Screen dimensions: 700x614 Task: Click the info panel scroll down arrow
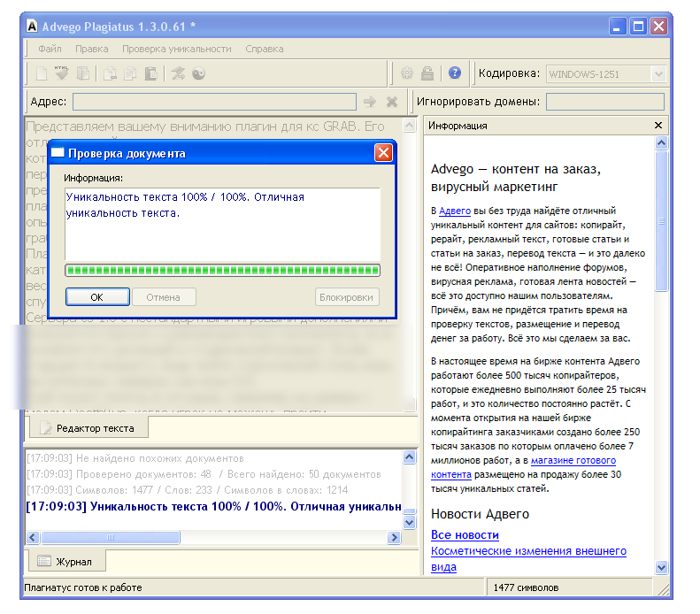click(661, 568)
